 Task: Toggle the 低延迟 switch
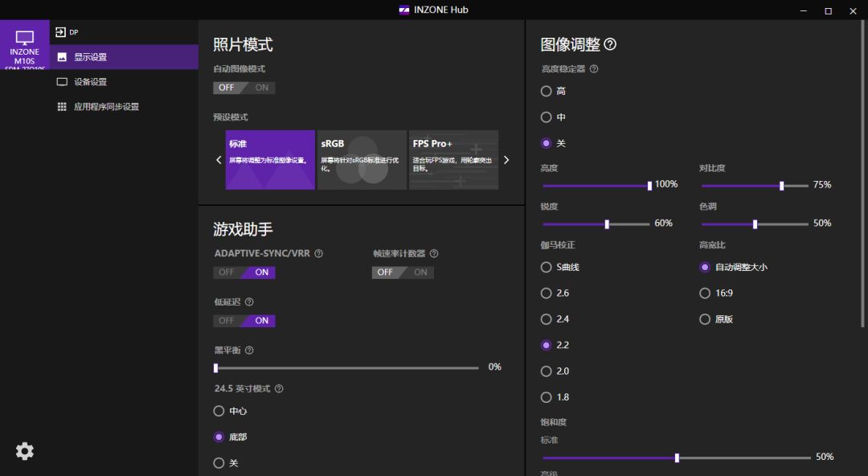tap(244, 321)
